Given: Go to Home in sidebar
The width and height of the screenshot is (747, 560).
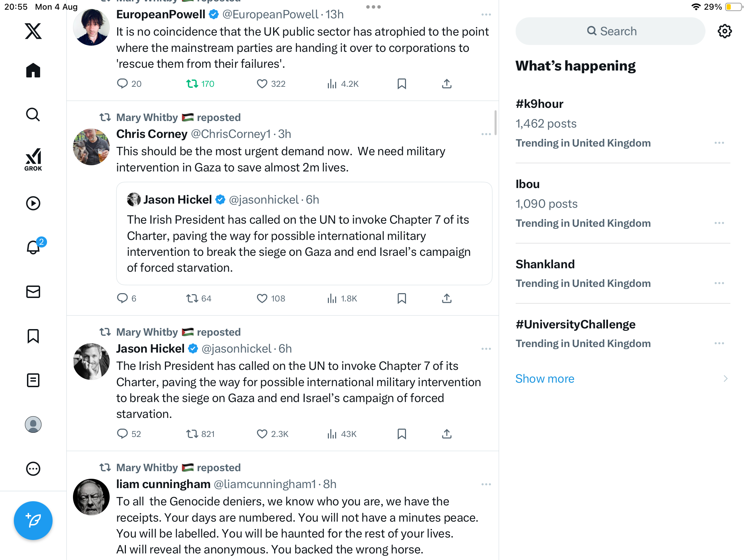Looking at the screenshot, I should pos(33,71).
